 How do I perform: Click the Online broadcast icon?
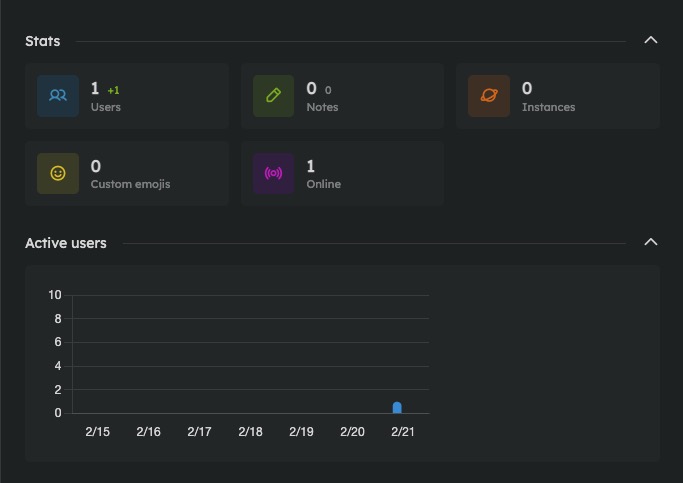click(x=273, y=174)
